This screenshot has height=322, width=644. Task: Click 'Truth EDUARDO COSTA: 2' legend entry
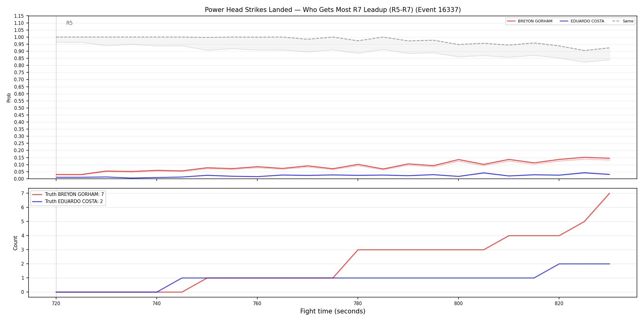pos(67,201)
